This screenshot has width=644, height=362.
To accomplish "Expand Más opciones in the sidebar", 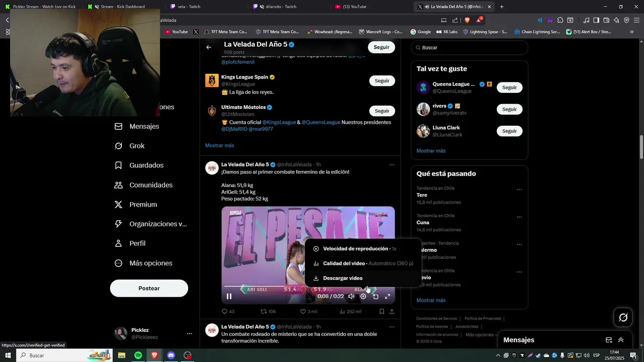I will 144,263.
